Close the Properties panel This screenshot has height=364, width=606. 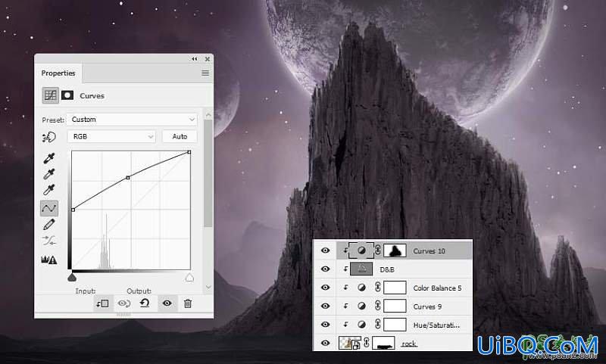(x=207, y=59)
